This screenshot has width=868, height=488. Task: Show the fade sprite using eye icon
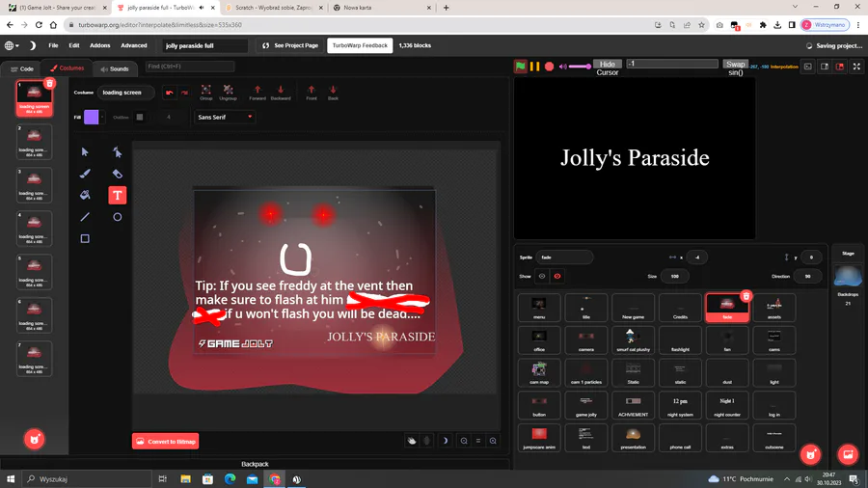click(x=542, y=276)
